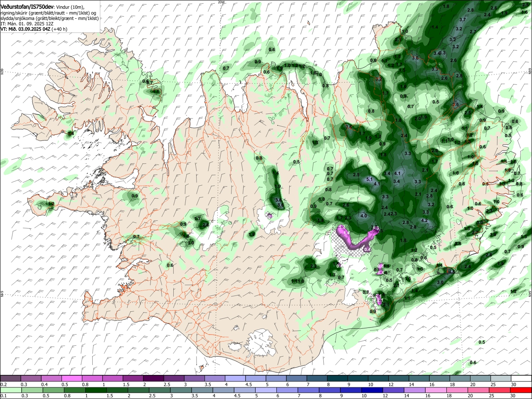Click the red 30 mm rain legend swatch

(x=521, y=390)
